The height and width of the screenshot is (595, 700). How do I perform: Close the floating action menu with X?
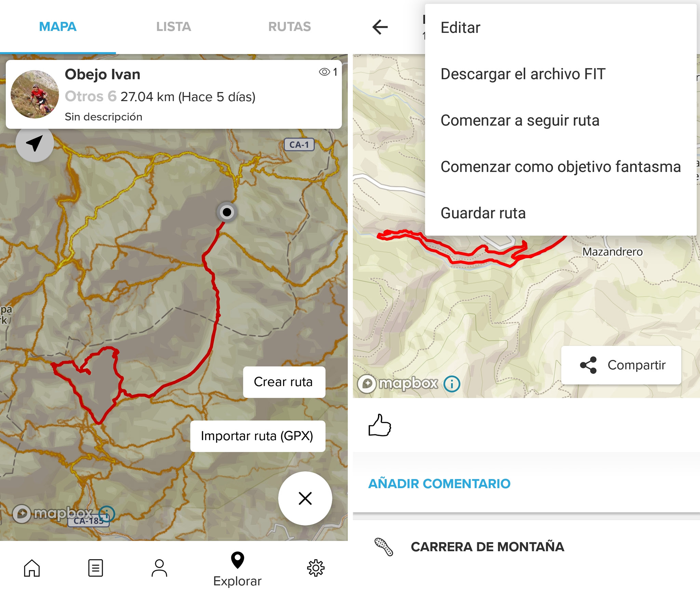click(305, 498)
